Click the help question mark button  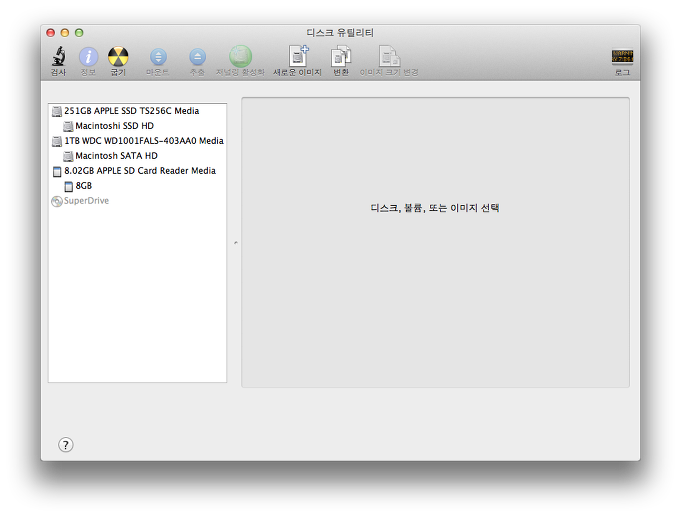[x=66, y=444]
